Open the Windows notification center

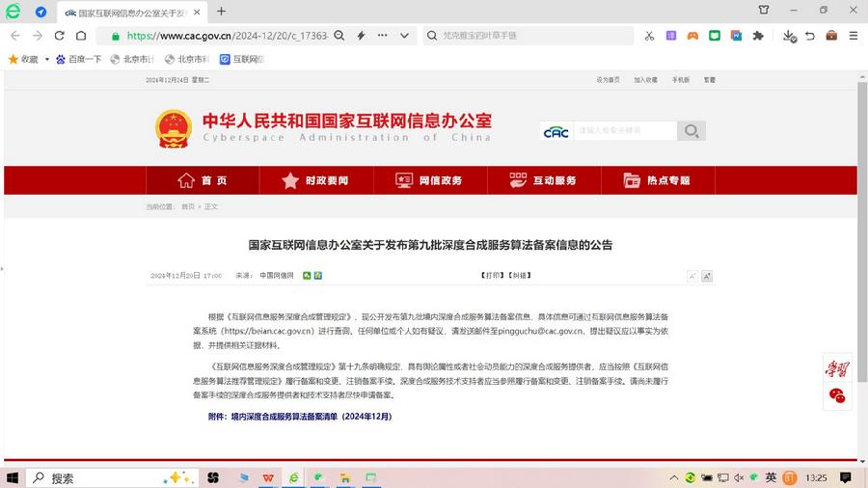[846, 478]
